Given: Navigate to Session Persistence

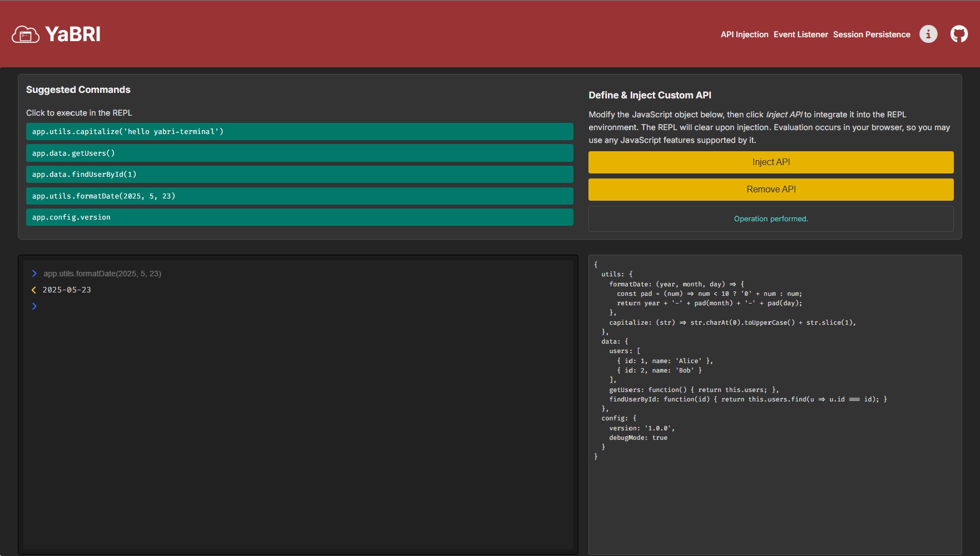Looking at the screenshot, I should 871,34.
